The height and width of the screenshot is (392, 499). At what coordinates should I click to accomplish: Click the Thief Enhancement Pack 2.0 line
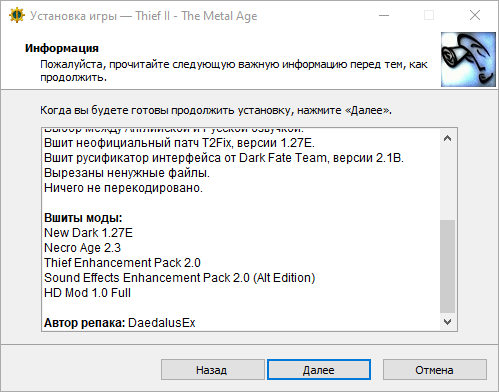[122, 263]
